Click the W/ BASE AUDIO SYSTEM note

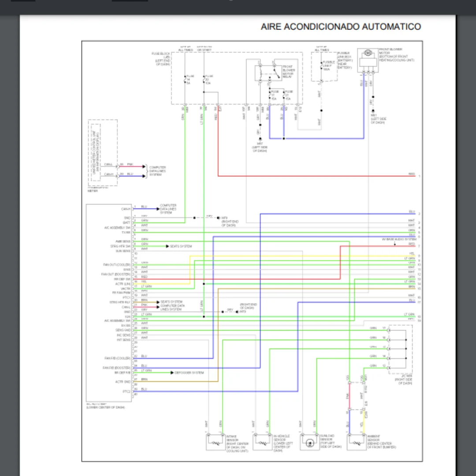coord(399,239)
